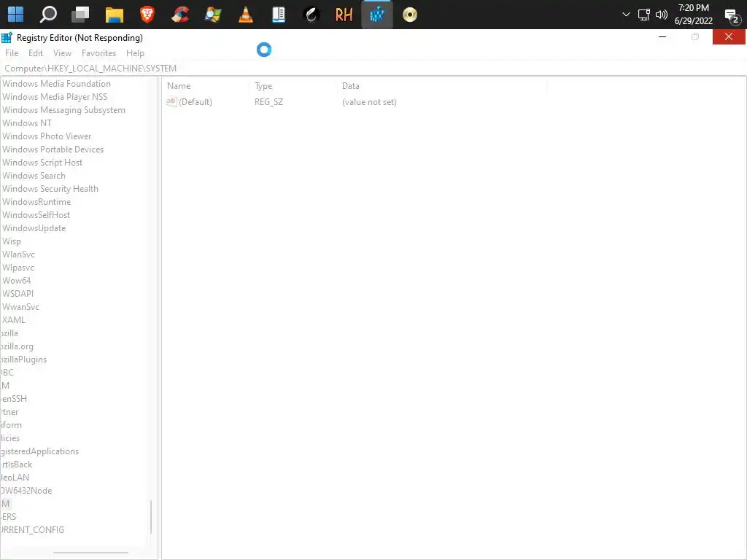Select the (value not set) data cell
747x560 pixels.
(369, 102)
